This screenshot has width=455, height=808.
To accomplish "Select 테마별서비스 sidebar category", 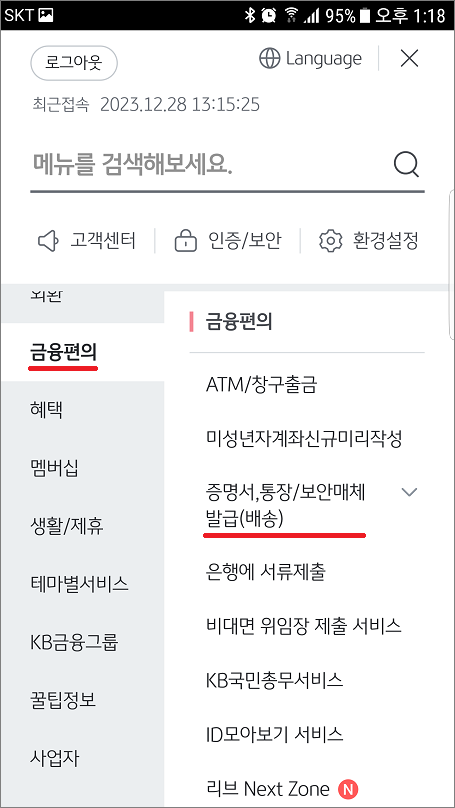I will (x=79, y=584).
